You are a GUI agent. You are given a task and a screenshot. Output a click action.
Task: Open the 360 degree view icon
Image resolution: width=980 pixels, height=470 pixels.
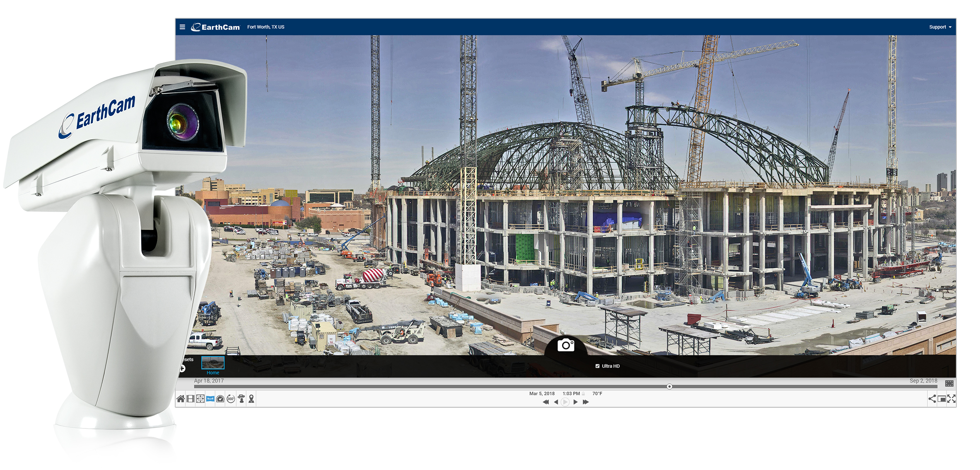[x=231, y=399]
